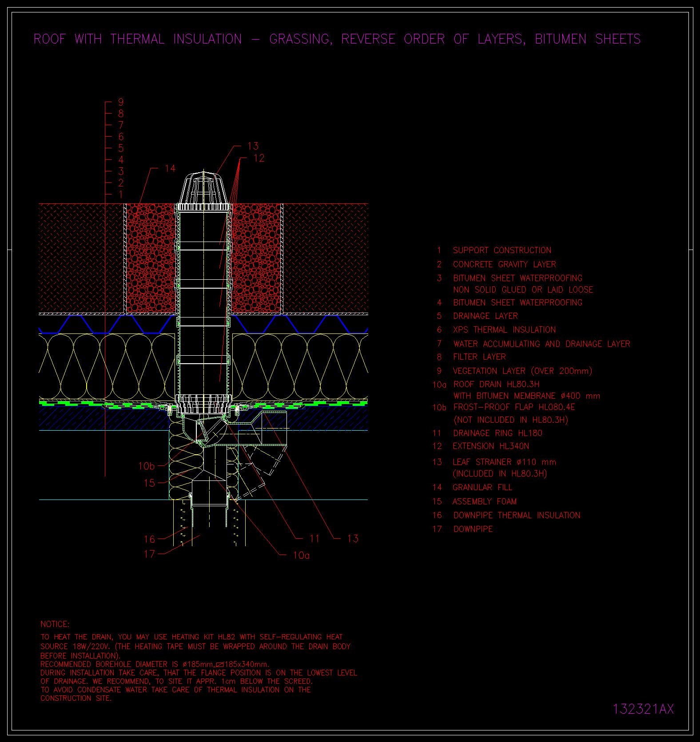Select the legend entry 'DRAINAGE RING HL180'
Screen dimensions: 700x742
click(x=497, y=433)
